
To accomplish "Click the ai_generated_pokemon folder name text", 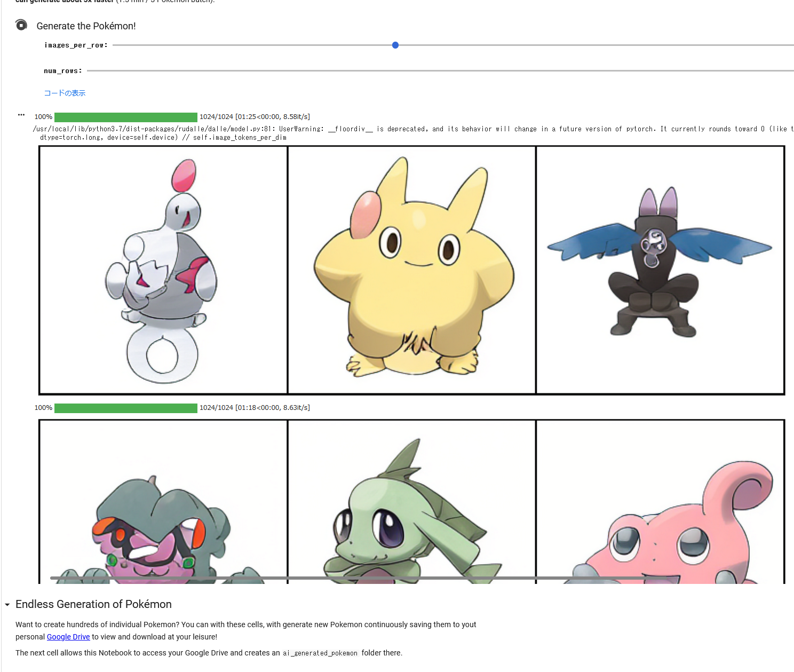I will pyautogui.click(x=320, y=653).
